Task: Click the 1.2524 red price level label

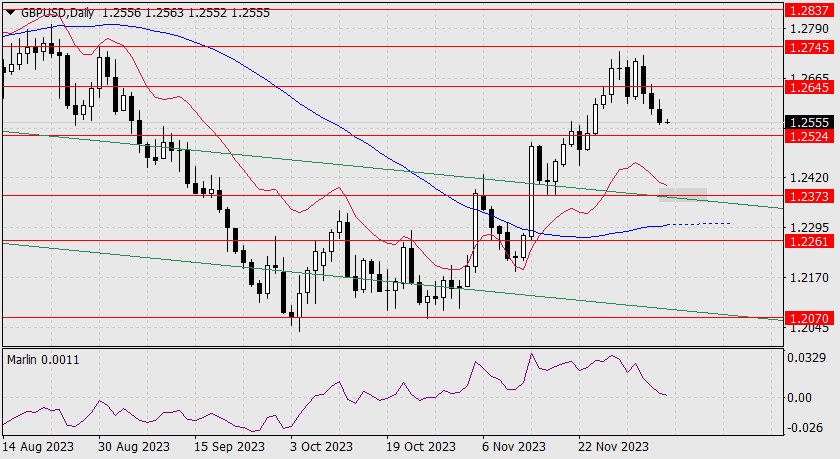Action: 809,136
